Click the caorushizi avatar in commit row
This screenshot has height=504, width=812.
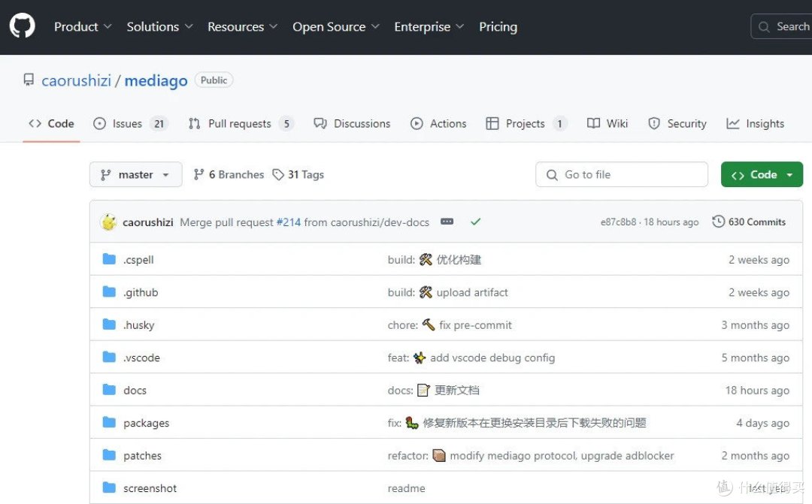pyautogui.click(x=109, y=222)
